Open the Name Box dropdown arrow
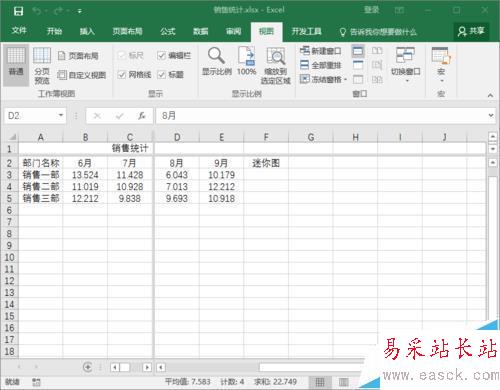The image size is (500, 390). tap(61, 115)
